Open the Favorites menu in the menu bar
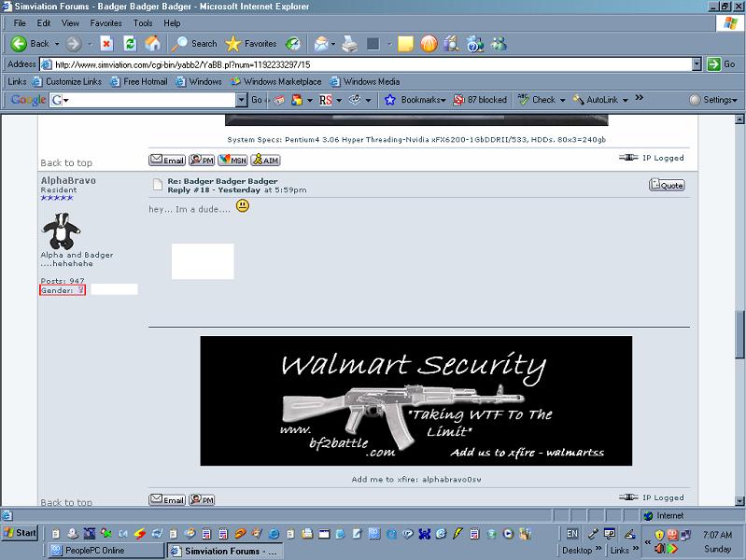Image resolution: width=746 pixels, height=560 pixels. pos(106,22)
